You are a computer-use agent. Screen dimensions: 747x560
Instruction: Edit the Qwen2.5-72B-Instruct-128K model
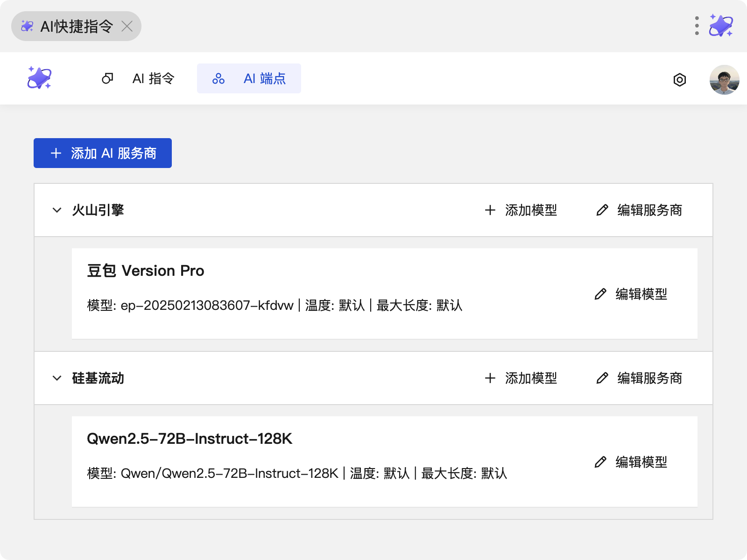pyautogui.click(x=631, y=462)
